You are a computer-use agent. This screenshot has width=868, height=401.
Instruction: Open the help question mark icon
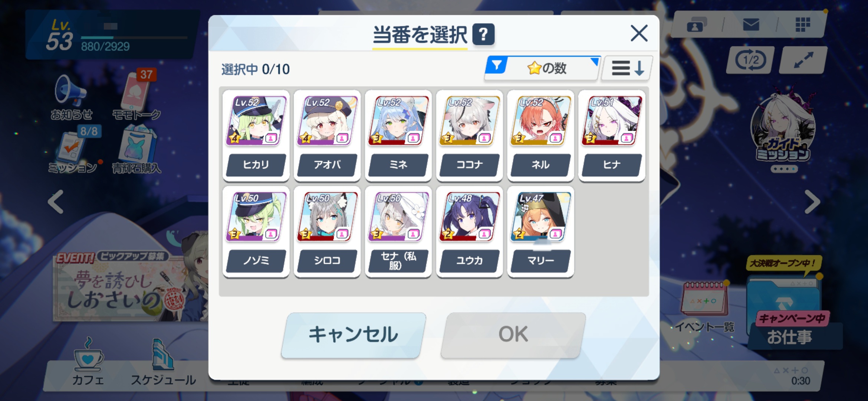[x=483, y=35]
